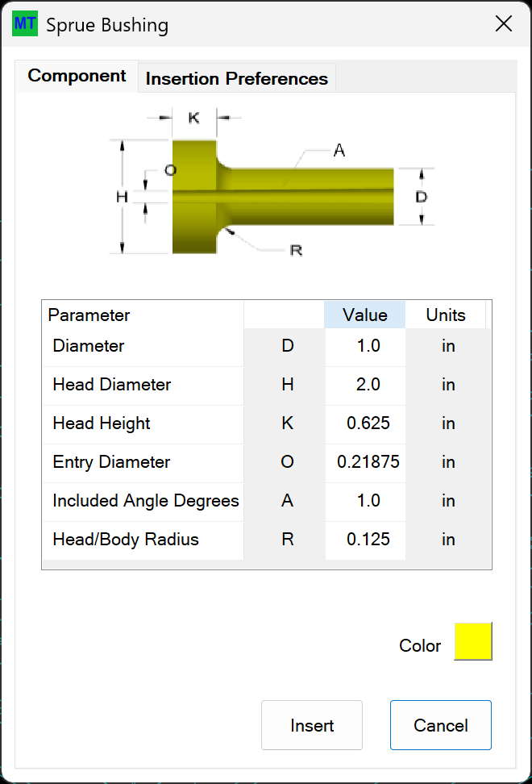Close the Sprue Bushing dialog
This screenshot has height=784, width=532.
pos(504,23)
